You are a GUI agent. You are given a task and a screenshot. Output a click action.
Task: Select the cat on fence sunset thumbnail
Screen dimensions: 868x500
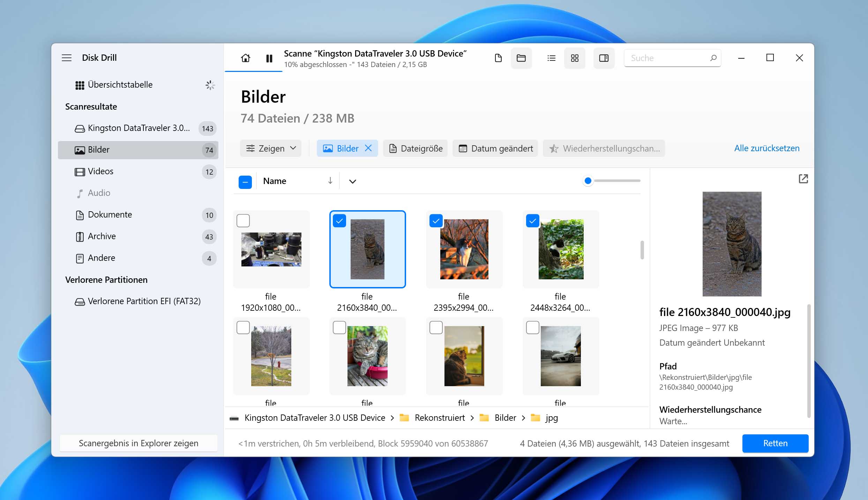(x=464, y=249)
